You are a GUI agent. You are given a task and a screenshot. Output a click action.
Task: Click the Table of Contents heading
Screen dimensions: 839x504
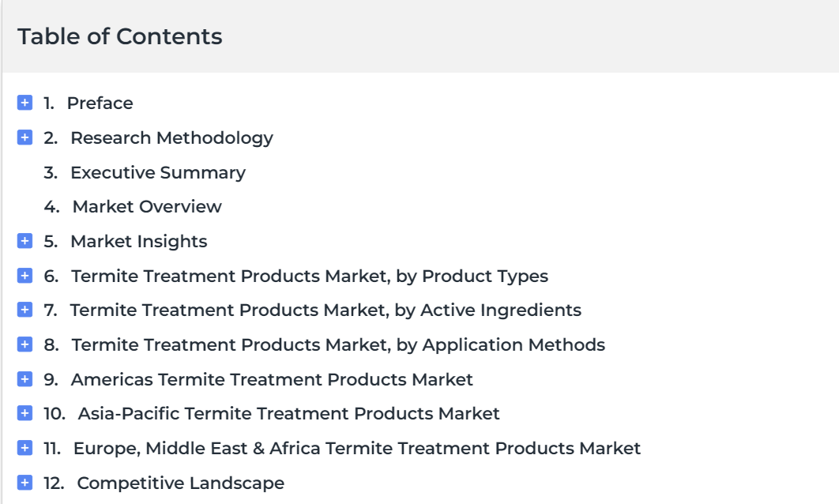click(120, 36)
